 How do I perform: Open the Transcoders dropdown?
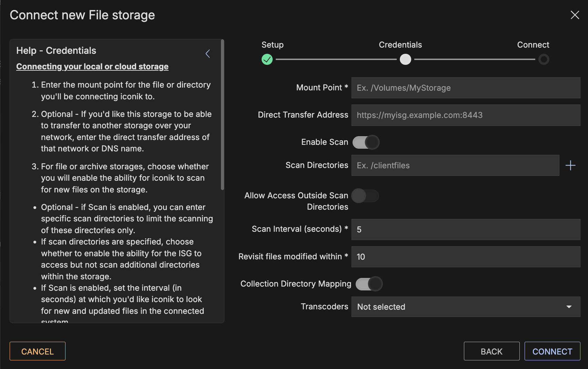point(458,307)
